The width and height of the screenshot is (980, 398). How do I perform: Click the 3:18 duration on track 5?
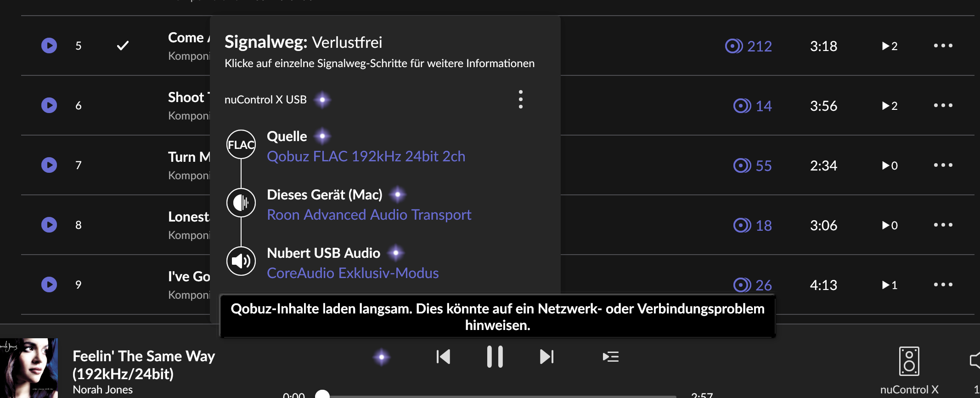(823, 46)
